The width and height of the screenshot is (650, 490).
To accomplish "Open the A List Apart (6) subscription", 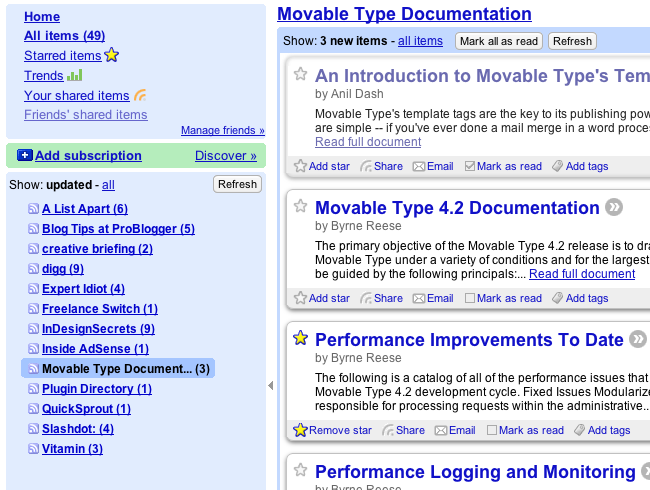I will (85, 209).
